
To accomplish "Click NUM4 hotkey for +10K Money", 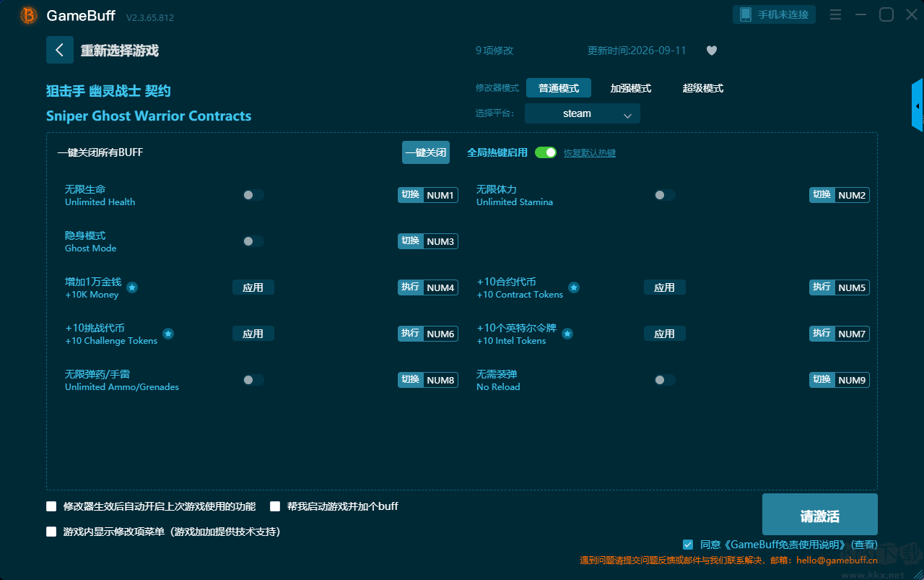I will click(428, 287).
